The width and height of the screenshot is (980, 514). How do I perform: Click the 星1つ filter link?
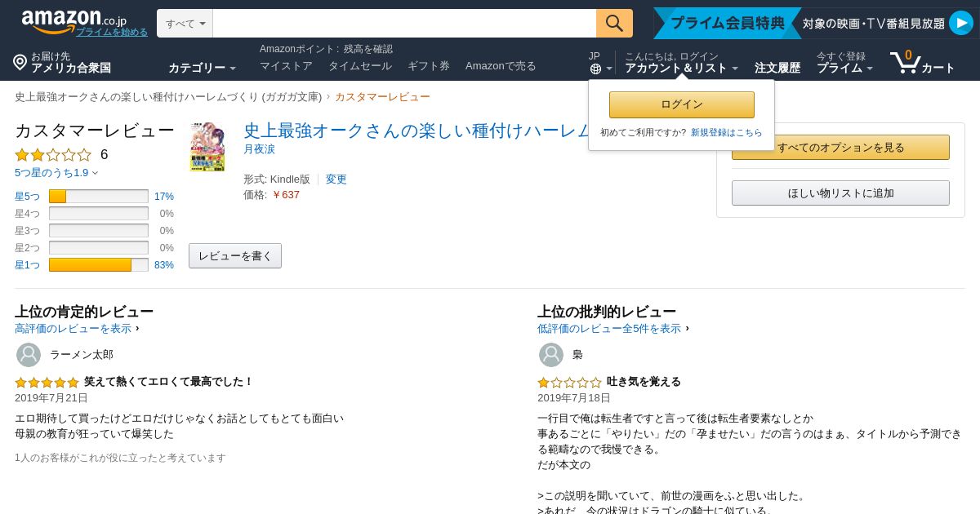[27, 264]
